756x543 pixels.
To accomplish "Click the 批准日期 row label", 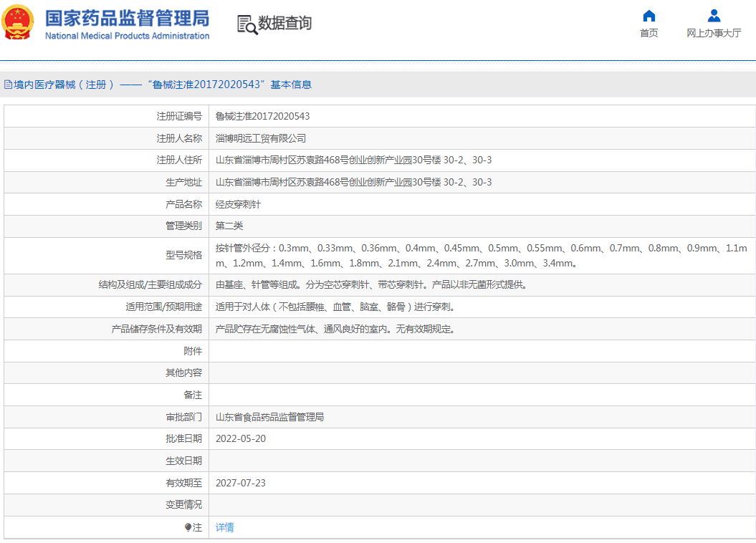I will (x=183, y=439).
